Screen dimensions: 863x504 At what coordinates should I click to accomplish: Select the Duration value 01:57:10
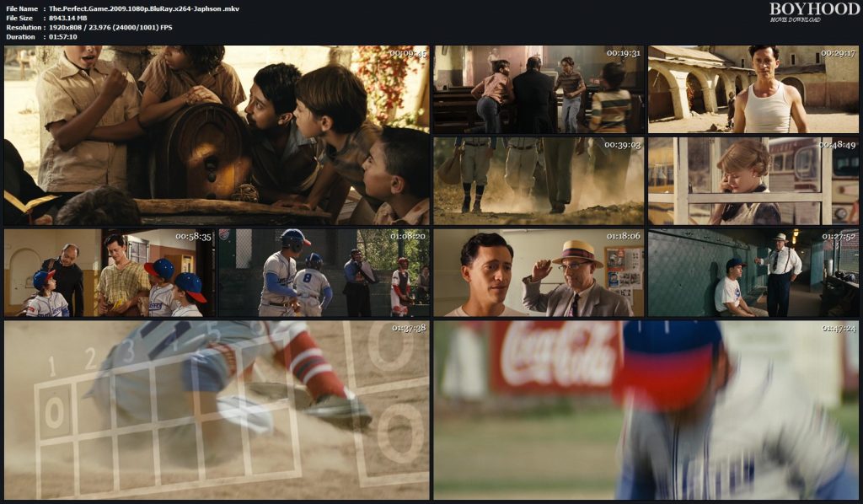point(64,36)
